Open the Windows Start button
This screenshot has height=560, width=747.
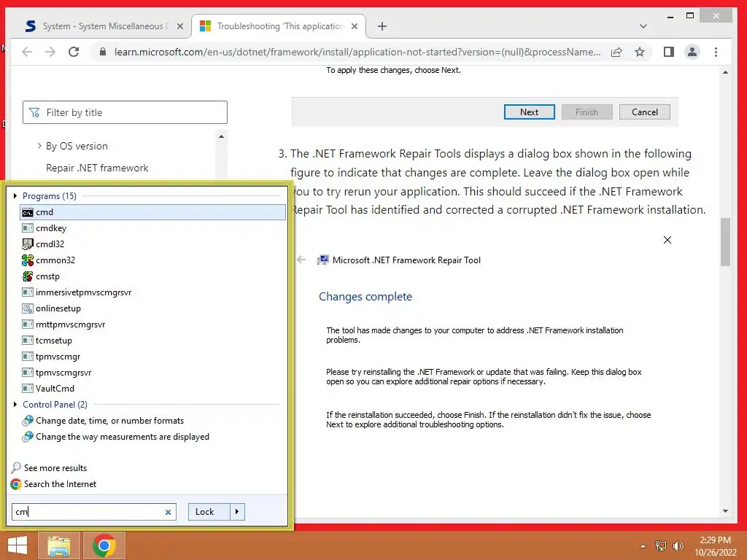(x=18, y=545)
